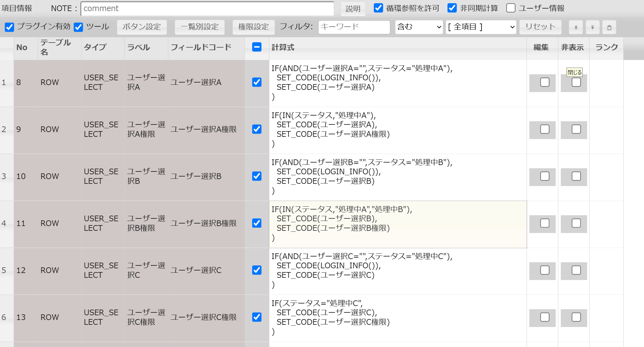Click the formula cell for ユーザー選択B権限
This screenshot has height=347, width=644.
398,224
